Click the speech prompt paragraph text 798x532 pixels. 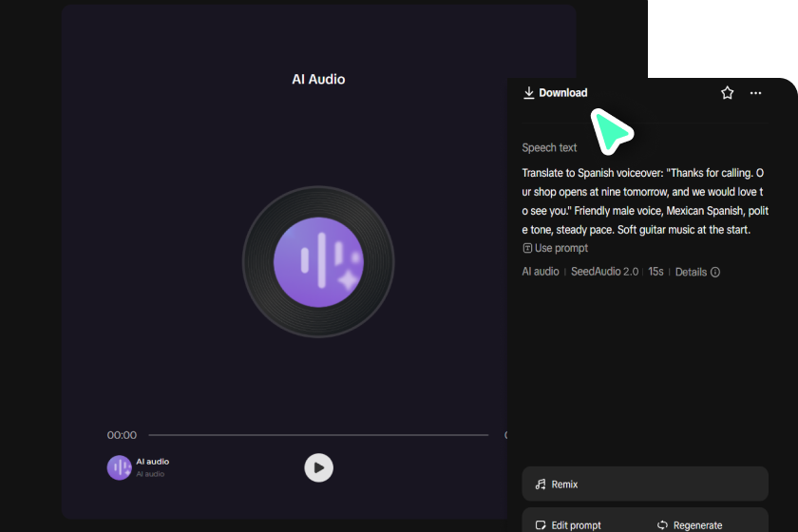(x=645, y=201)
